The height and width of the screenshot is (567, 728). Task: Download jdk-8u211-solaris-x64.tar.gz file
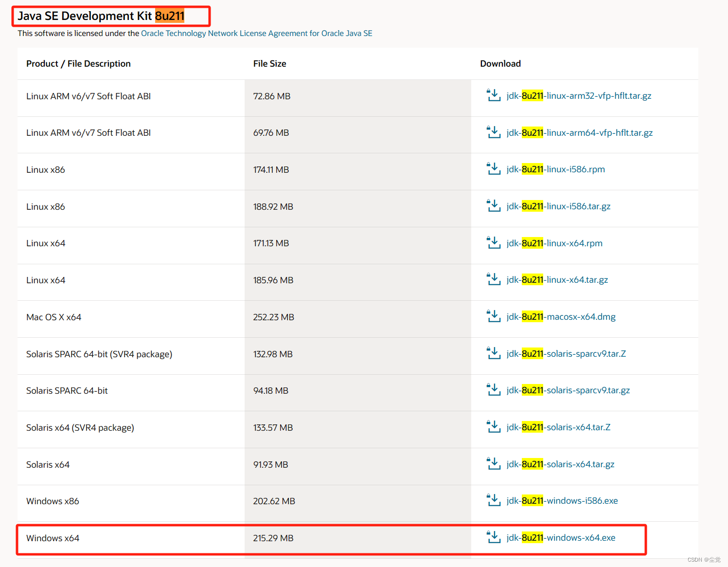560,464
